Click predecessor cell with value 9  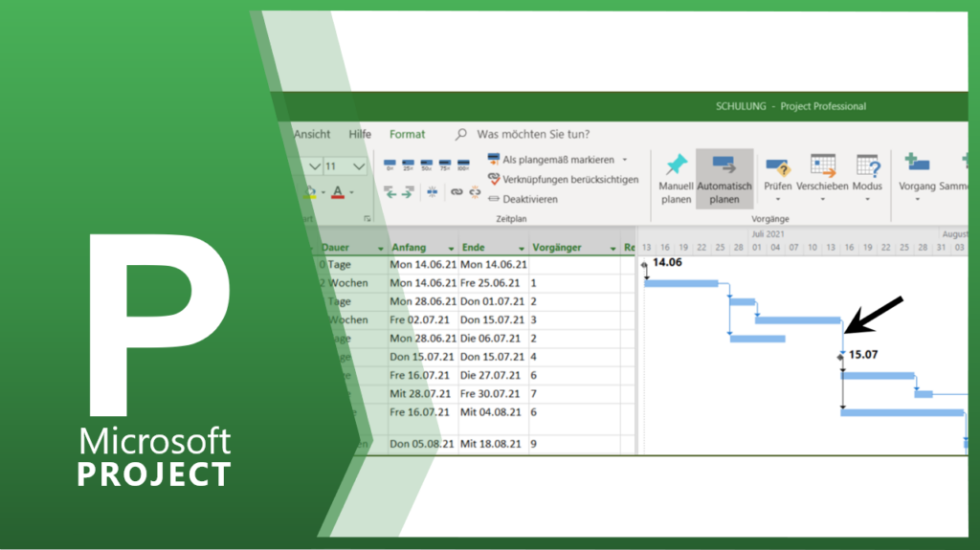[x=574, y=444]
